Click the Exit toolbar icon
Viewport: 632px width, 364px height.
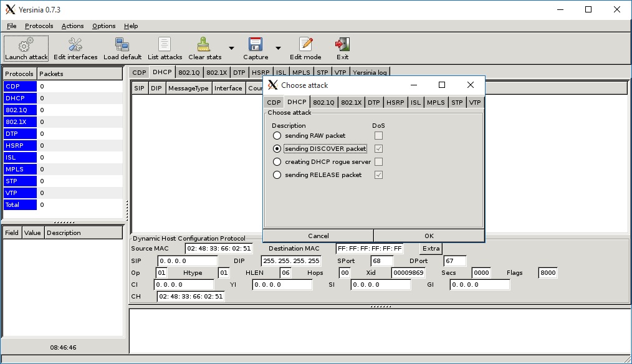click(342, 45)
